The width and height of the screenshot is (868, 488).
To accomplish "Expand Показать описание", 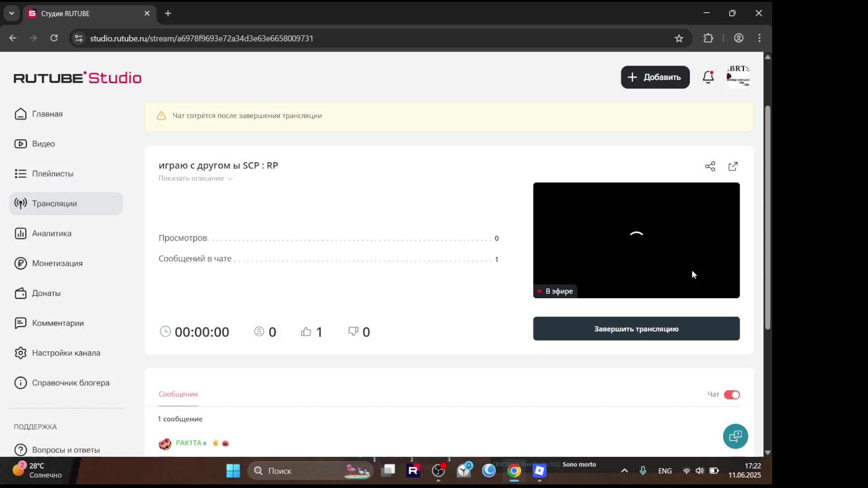I will click(x=195, y=178).
